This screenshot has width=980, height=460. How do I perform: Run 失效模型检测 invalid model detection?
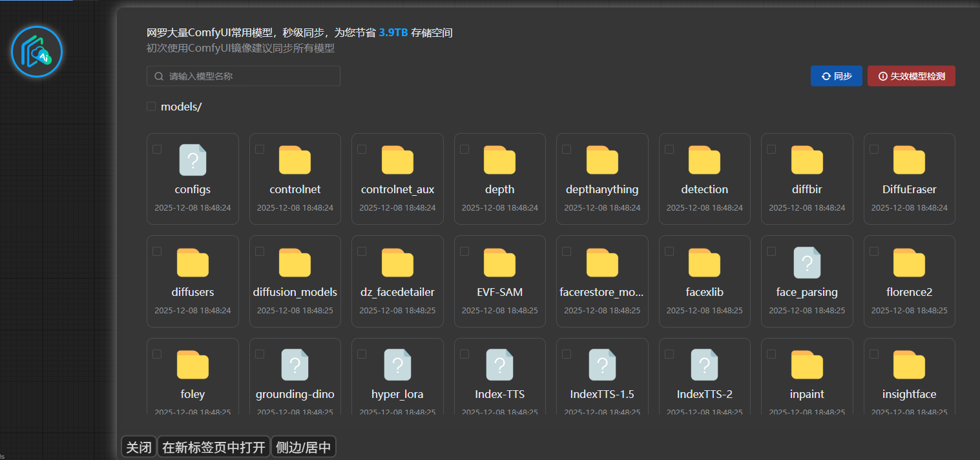pos(911,76)
